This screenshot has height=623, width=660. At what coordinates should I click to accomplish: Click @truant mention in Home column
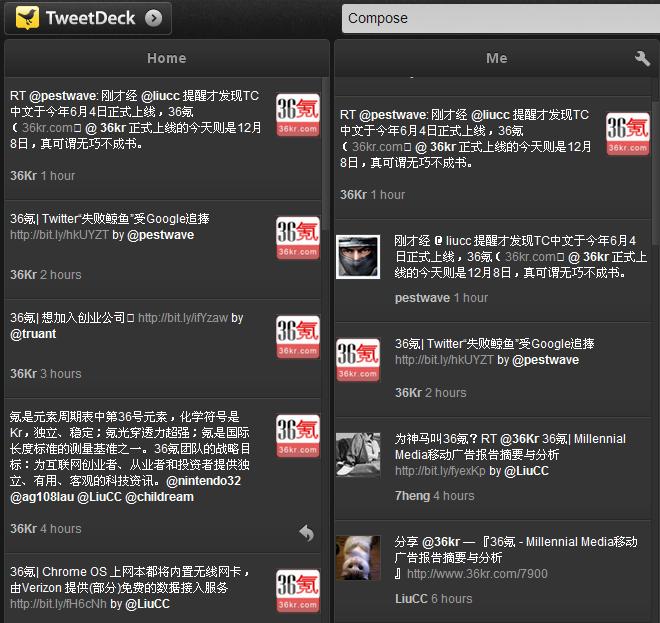(33, 334)
